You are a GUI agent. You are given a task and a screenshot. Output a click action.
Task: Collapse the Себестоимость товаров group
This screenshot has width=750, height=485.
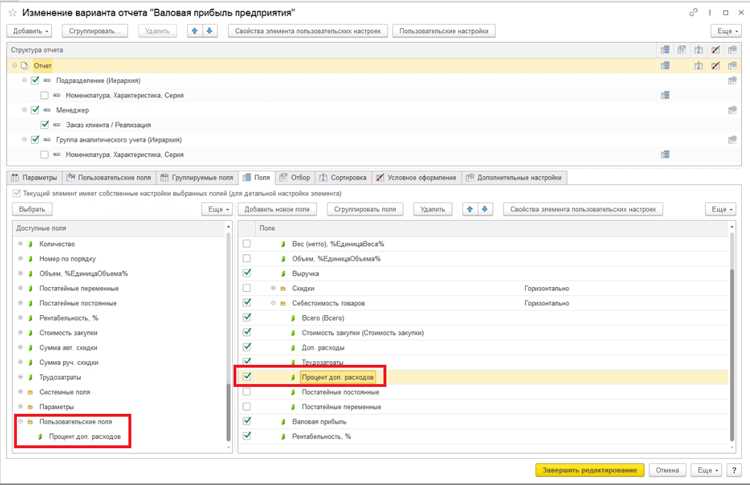click(x=273, y=303)
